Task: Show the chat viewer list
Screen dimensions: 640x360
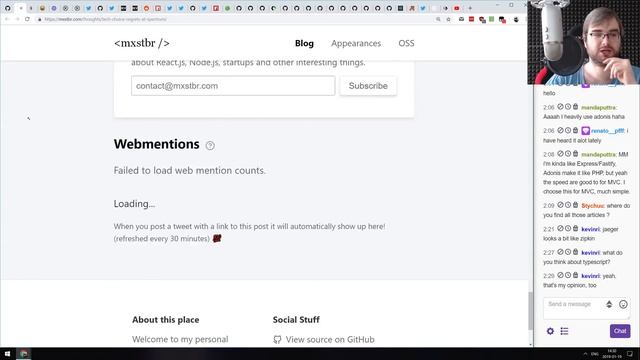Action: click(564, 331)
